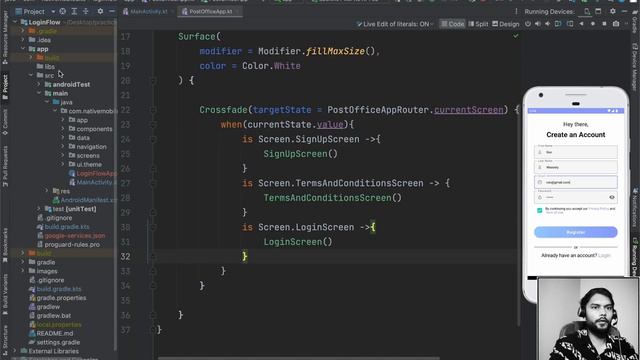Image resolution: width=640 pixels, height=360 pixels.
Task: Expand the components package
Action: pyautogui.click(x=62, y=129)
